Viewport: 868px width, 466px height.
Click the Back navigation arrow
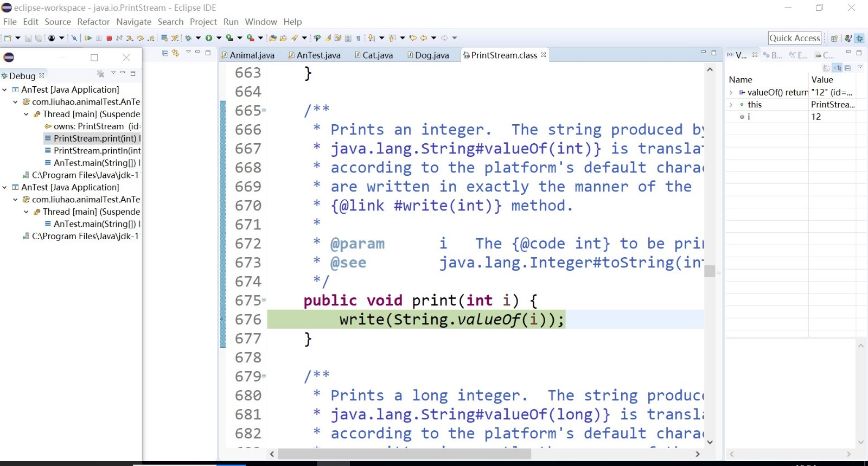click(424, 38)
